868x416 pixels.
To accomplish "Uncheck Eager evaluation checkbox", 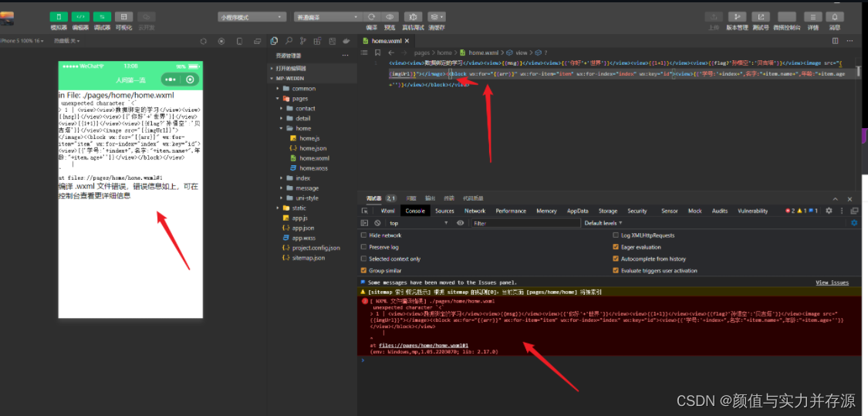I will [x=616, y=247].
